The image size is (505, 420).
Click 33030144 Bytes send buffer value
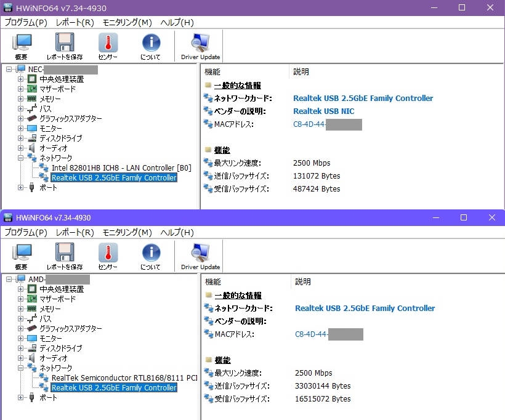[323, 386]
